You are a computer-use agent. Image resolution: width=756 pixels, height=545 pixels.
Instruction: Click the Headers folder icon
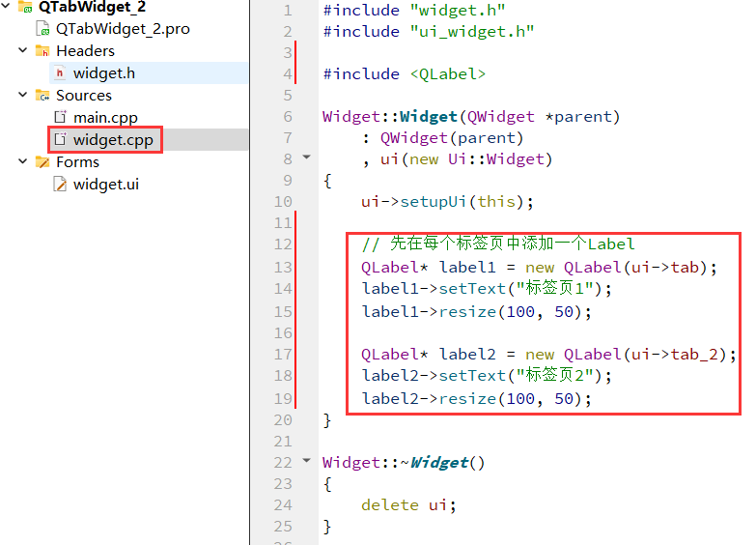(x=42, y=50)
